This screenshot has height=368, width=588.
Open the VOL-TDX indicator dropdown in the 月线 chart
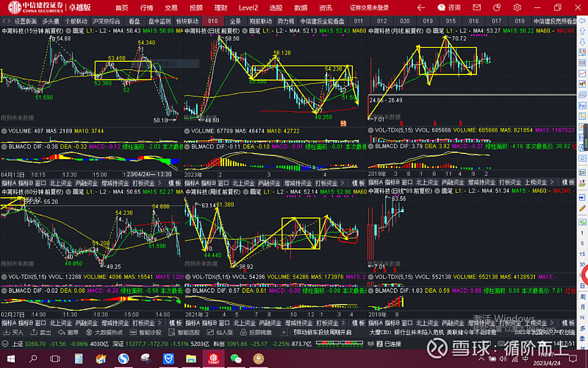[370, 130]
